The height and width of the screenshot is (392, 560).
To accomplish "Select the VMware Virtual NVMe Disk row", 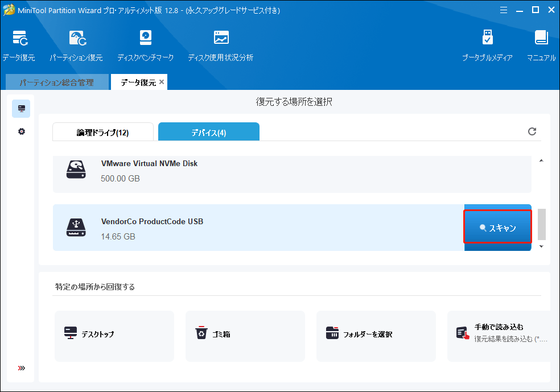I will [x=292, y=174].
